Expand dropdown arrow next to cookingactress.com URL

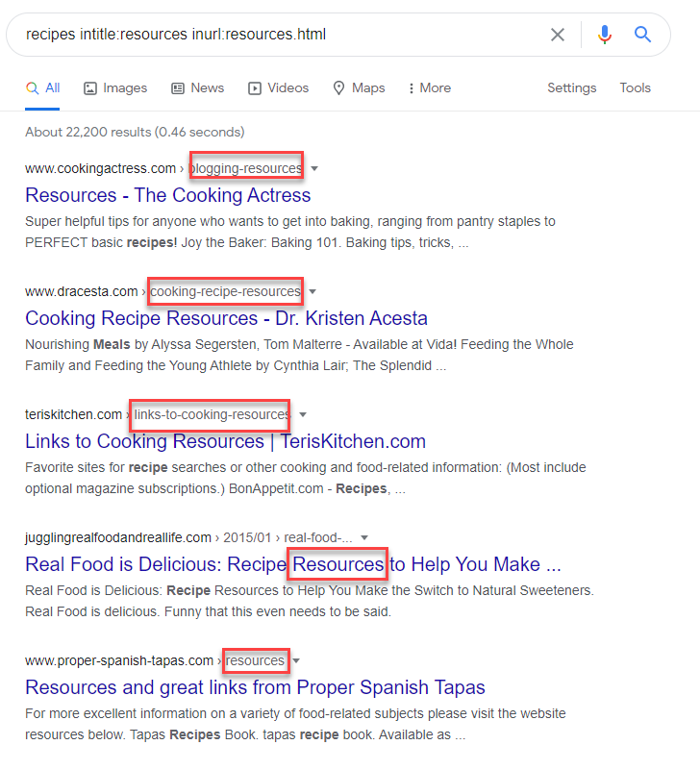click(314, 169)
